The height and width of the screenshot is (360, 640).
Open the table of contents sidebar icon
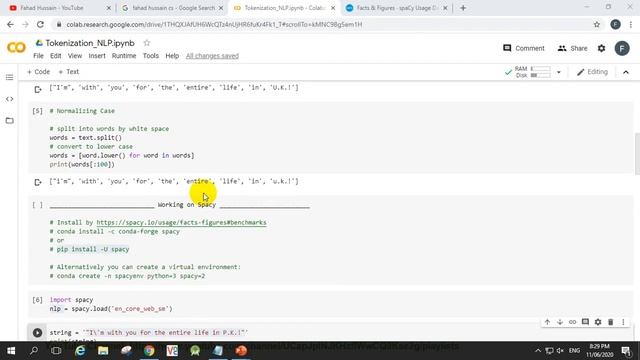pyautogui.click(x=9, y=78)
